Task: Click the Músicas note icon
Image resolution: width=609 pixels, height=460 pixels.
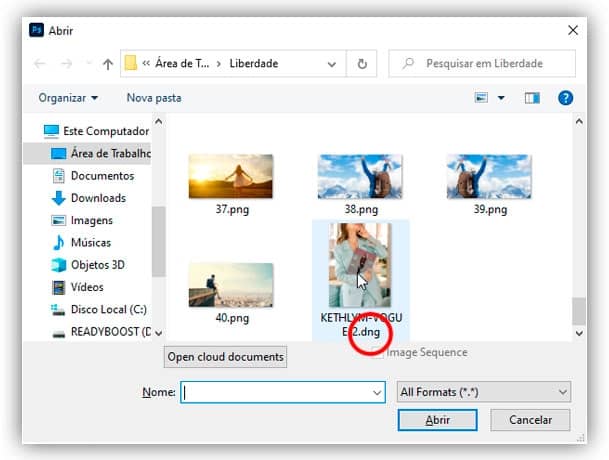Action: 59,242
